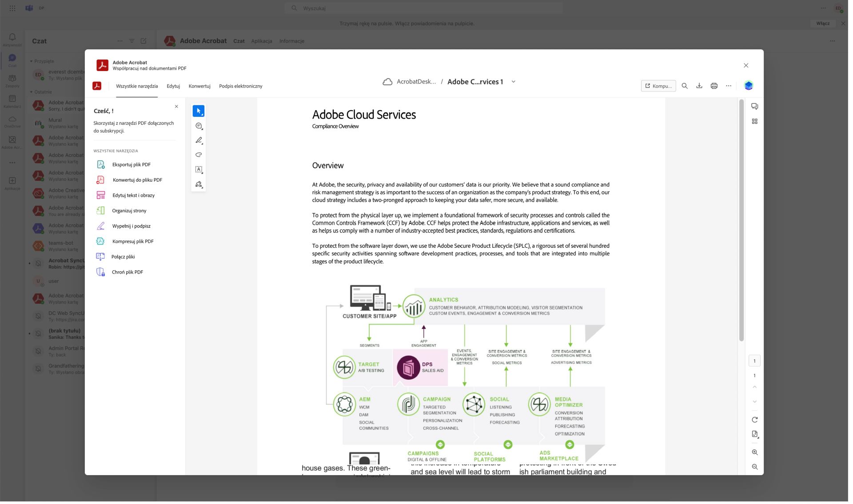Screen dimensions: 853x504
Task: Open Teams Aktywność in sidebar
Action: (12, 40)
